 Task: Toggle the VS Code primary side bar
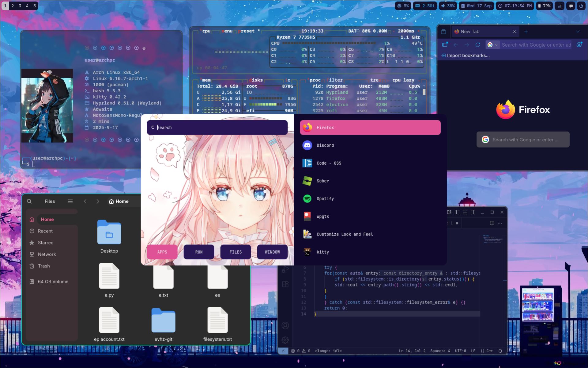pos(457,212)
